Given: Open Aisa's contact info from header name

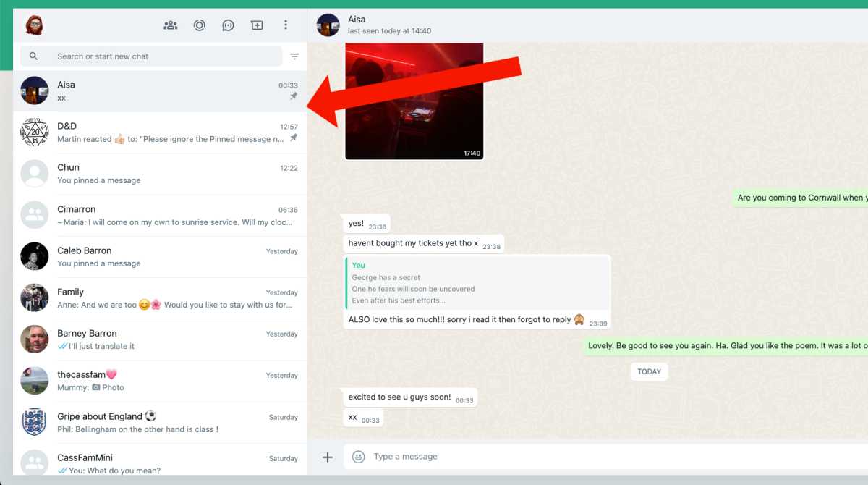Looking at the screenshot, I should coord(357,20).
